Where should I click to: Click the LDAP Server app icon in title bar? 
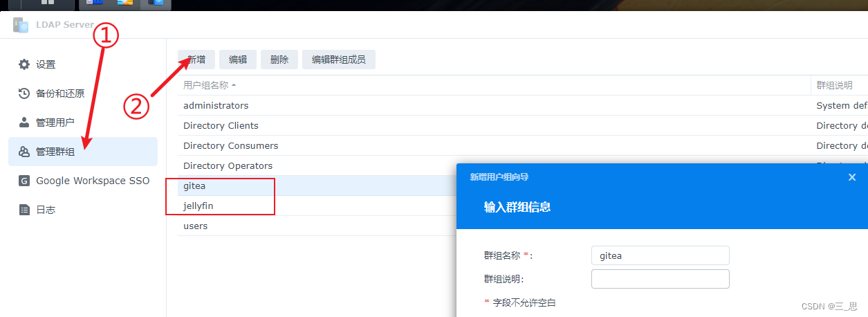[x=21, y=25]
